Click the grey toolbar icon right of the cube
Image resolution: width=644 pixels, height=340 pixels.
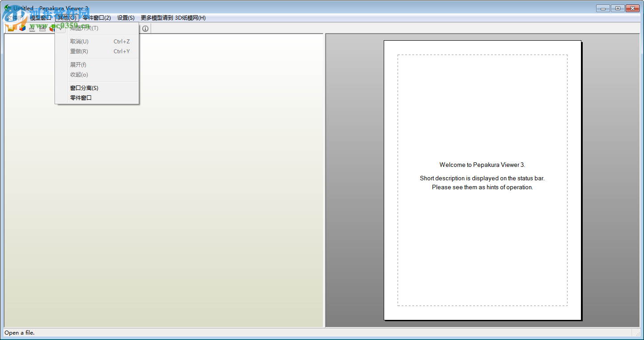coord(32,28)
